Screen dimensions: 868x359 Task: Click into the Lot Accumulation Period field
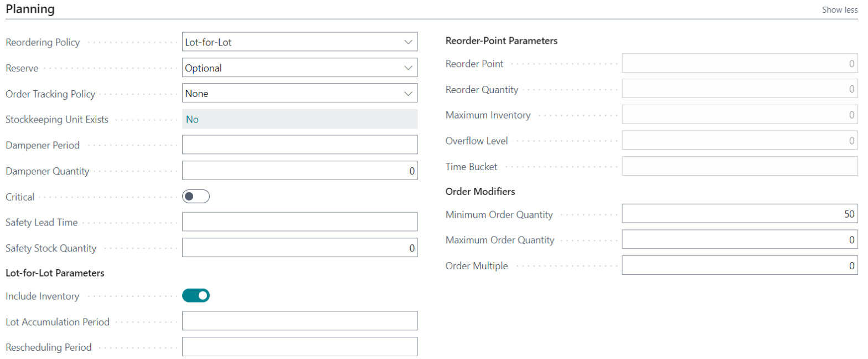tap(299, 321)
